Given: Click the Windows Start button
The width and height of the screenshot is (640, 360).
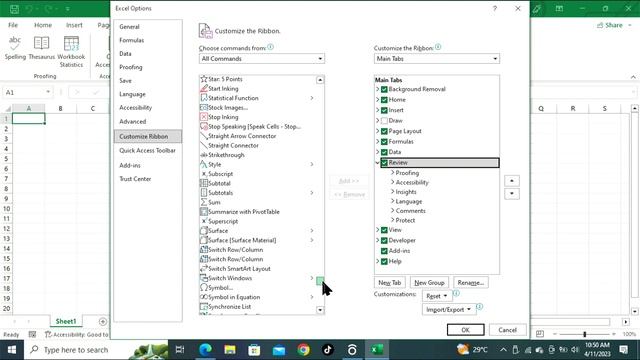Looking at the screenshot, I should (12, 350).
